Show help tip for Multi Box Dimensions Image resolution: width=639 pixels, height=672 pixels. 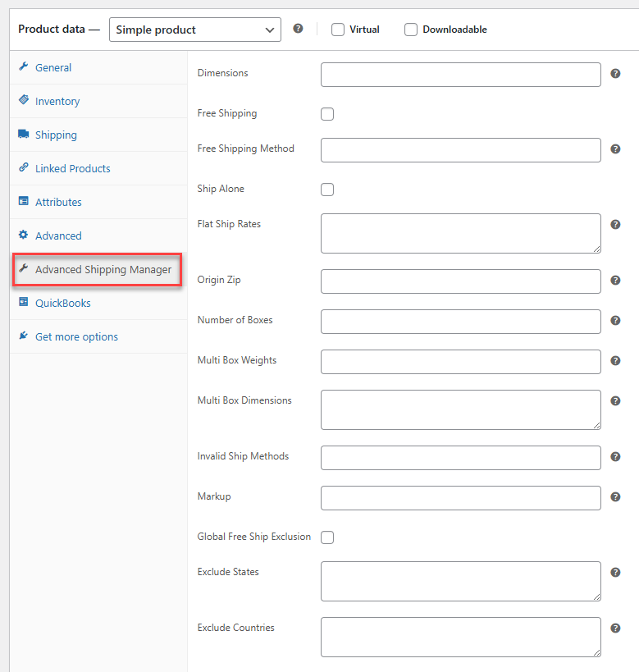[615, 401]
